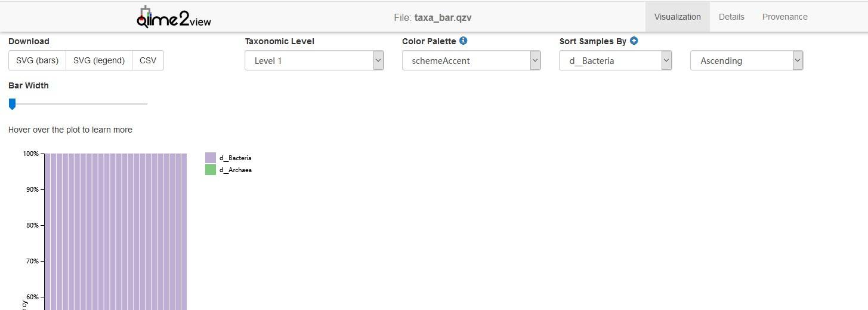Download the CSV data
The height and width of the screenshot is (310, 868).
pos(148,60)
